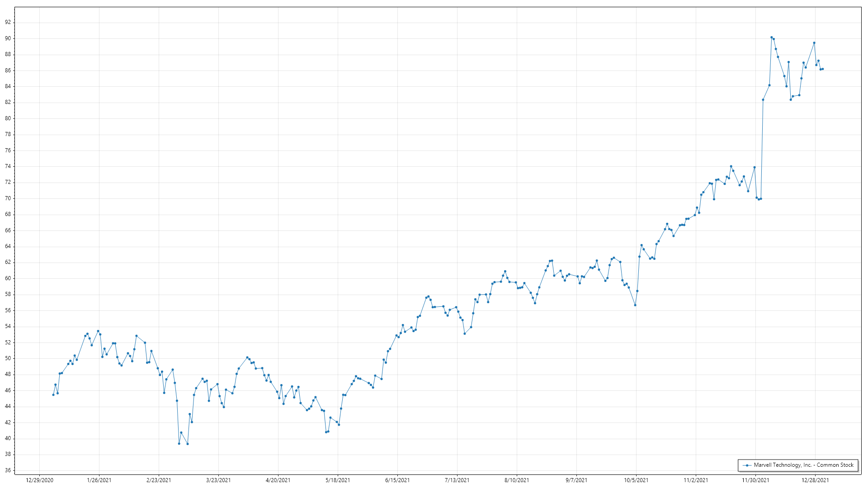Click the first data point of the series
Image resolution: width=868 pixels, height=488 pixels.
click(x=53, y=394)
